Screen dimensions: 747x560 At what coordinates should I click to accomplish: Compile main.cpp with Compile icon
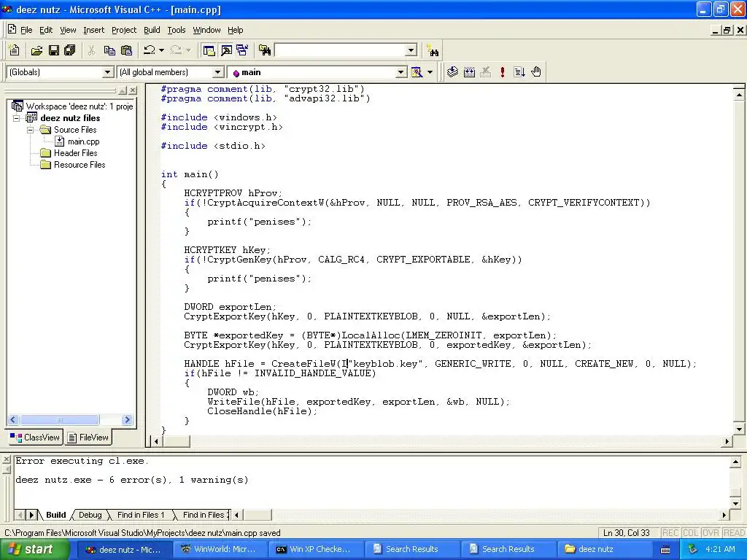(x=452, y=72)
